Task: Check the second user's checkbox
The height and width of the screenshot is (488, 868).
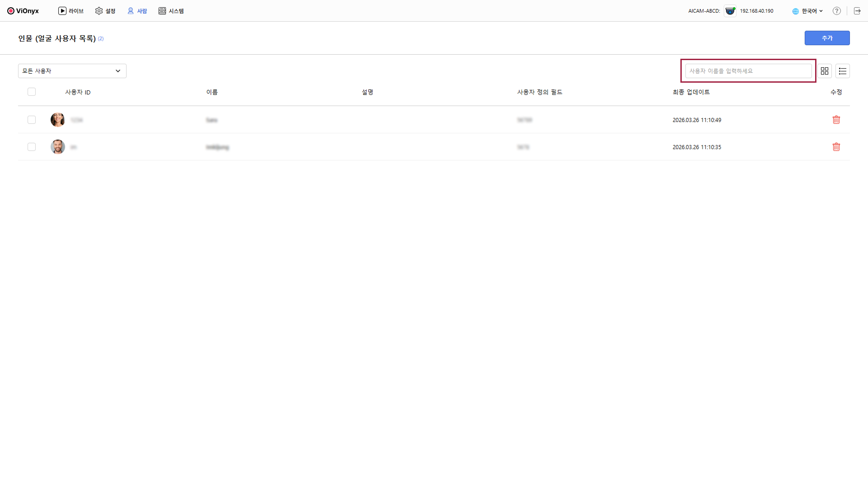Action: click(32, 147)
